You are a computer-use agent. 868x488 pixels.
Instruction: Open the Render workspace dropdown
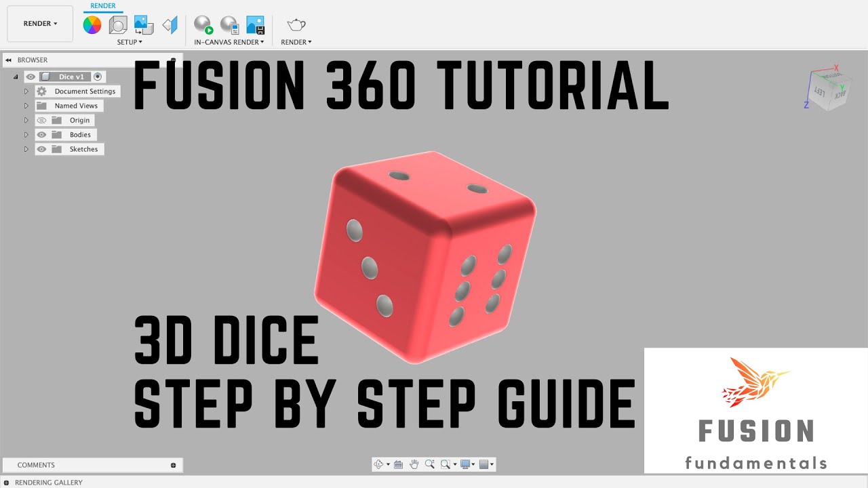click(x=40, y=24)
